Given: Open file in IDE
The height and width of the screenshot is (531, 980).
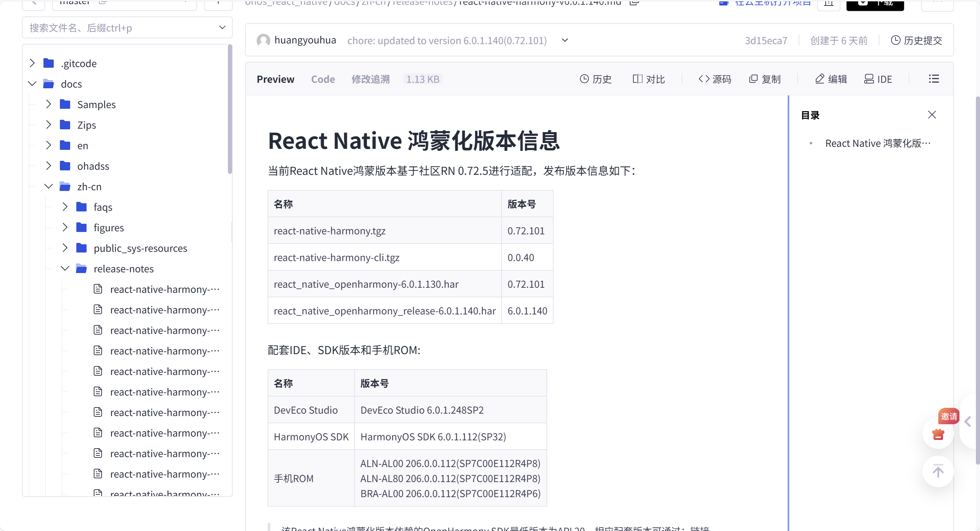Looking at the screenshot, I should pos(878,79).
